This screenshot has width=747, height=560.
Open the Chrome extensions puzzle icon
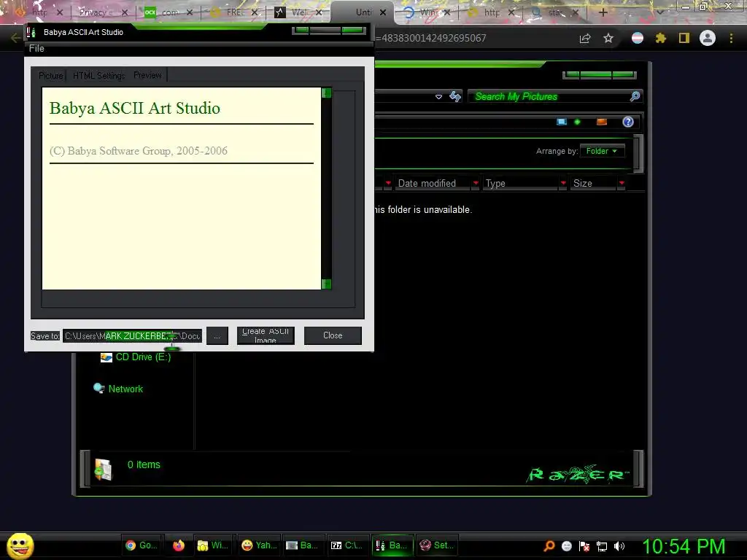tap(661, 38)
